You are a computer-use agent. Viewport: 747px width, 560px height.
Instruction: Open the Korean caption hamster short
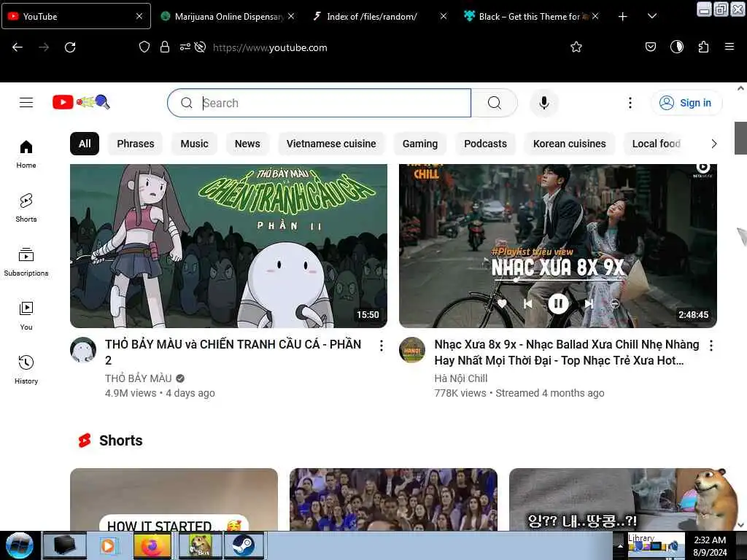(x=613, y=499)
